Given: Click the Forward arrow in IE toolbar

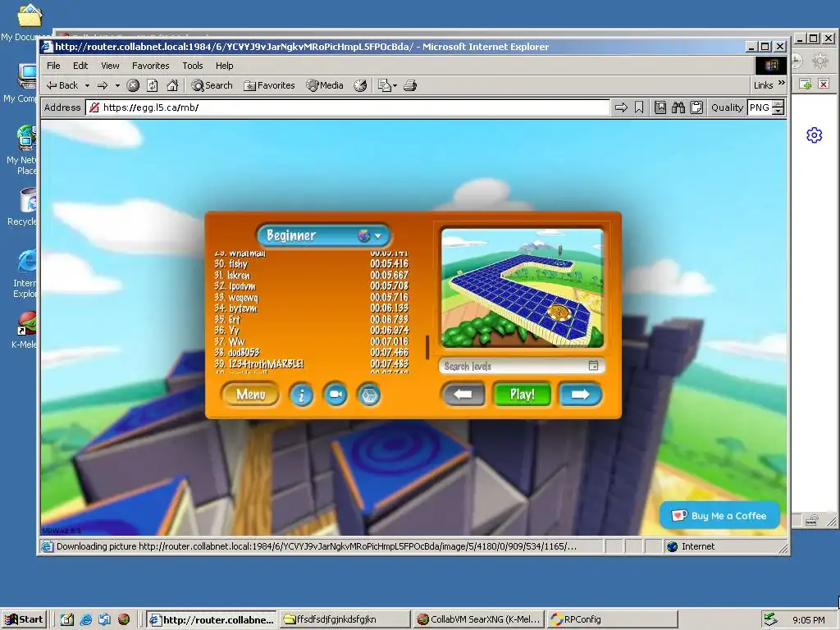Looking at the screenshot, I should [103, 85].
